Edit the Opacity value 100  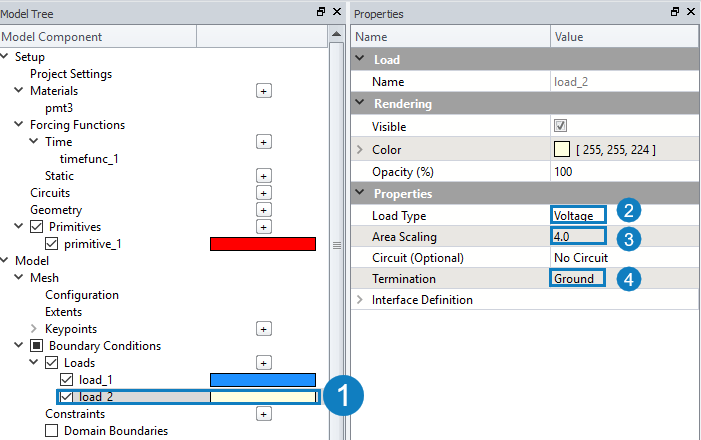pos(624,172)
